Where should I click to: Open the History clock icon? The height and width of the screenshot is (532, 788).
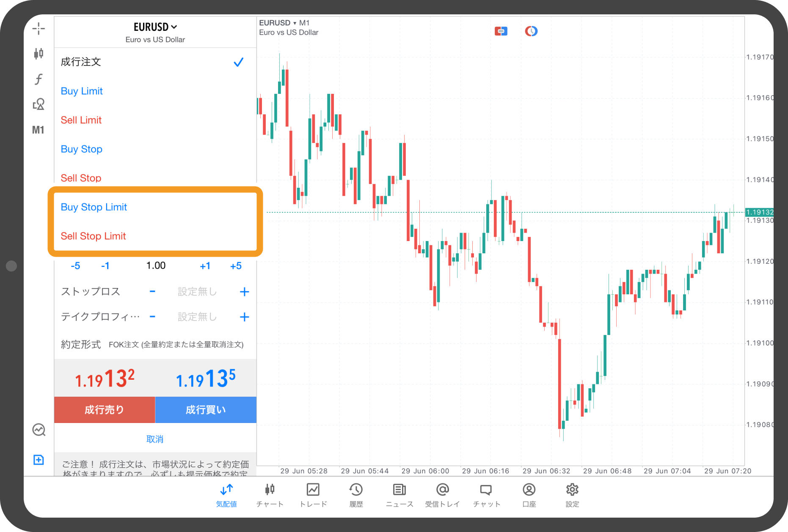tap(356, 494)
